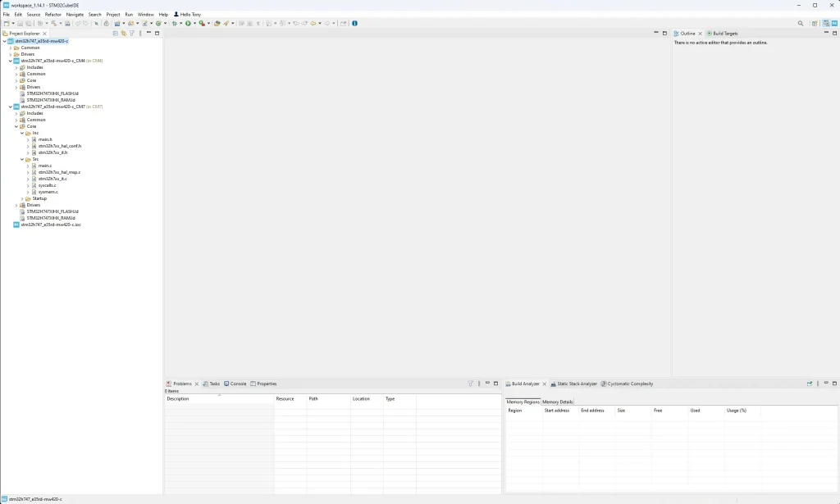Open the Project Explorer filter icon

point(131,34)
